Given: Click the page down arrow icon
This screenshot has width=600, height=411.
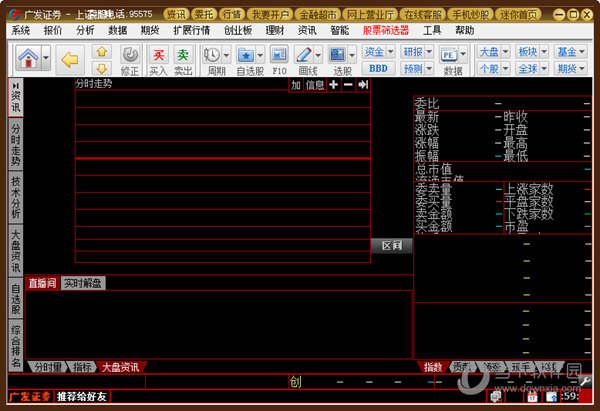Looking at the screenshot, I should [x=102, y=68].
